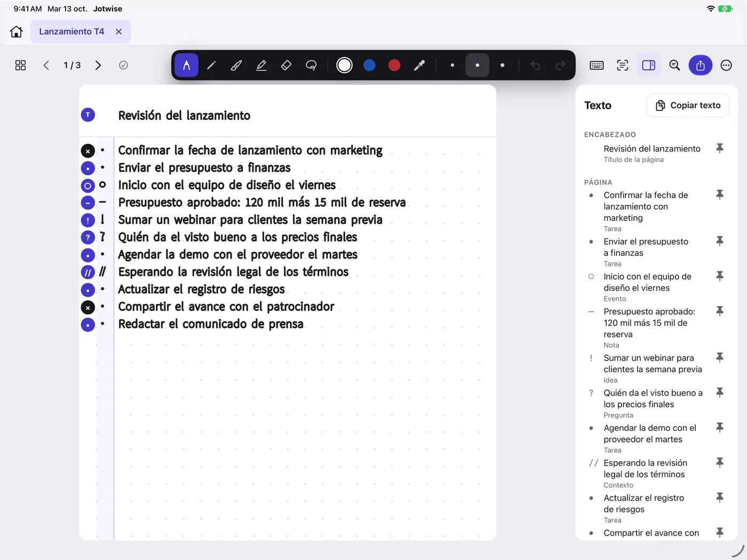This screenshot has height=560, width=747.
Task: Select the lasso selection tool
Action: point(311,65)
